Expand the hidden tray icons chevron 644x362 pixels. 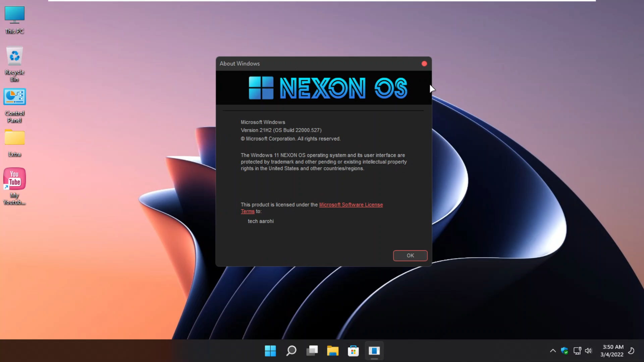click(x=553, y=351)
